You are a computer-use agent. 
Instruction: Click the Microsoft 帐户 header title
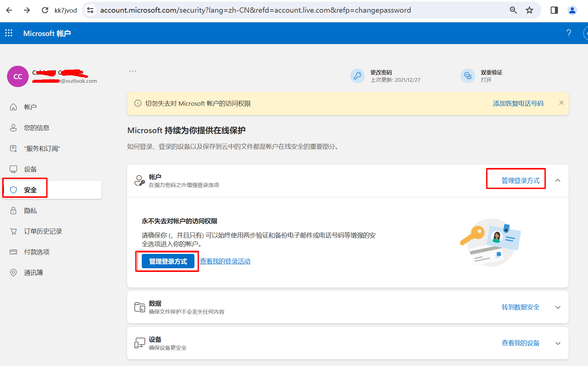coord(47,33)
